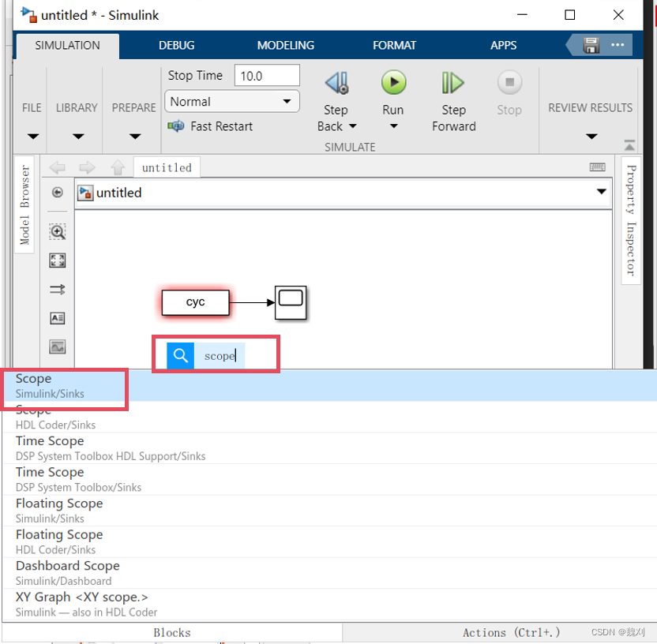Select the cyc block on the canvas

pos(195,302)
